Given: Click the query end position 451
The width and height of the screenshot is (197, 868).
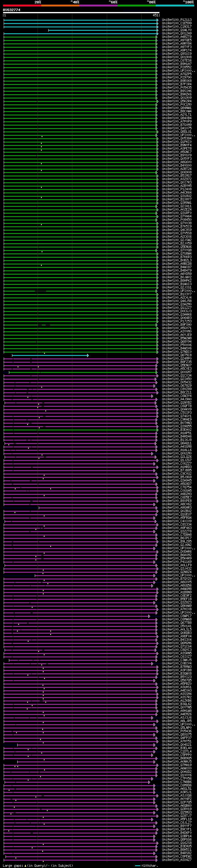Looking at the screenshot, I should [x=155, y=15].
